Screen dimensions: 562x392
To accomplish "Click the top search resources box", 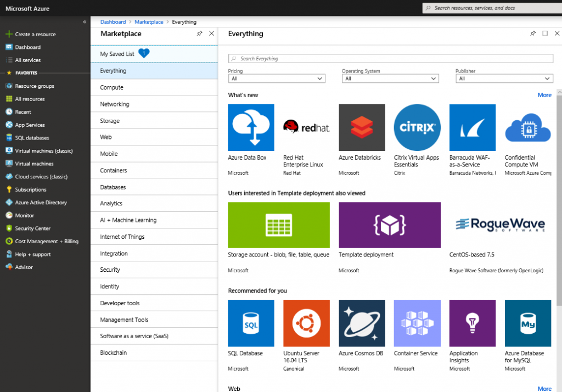I will click(492, 8).
